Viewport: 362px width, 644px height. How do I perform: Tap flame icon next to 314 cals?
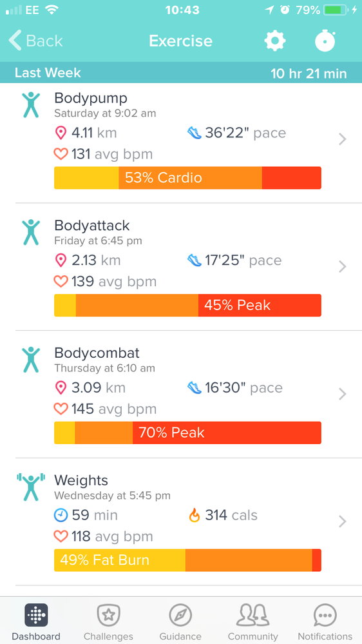coord(194,514)
